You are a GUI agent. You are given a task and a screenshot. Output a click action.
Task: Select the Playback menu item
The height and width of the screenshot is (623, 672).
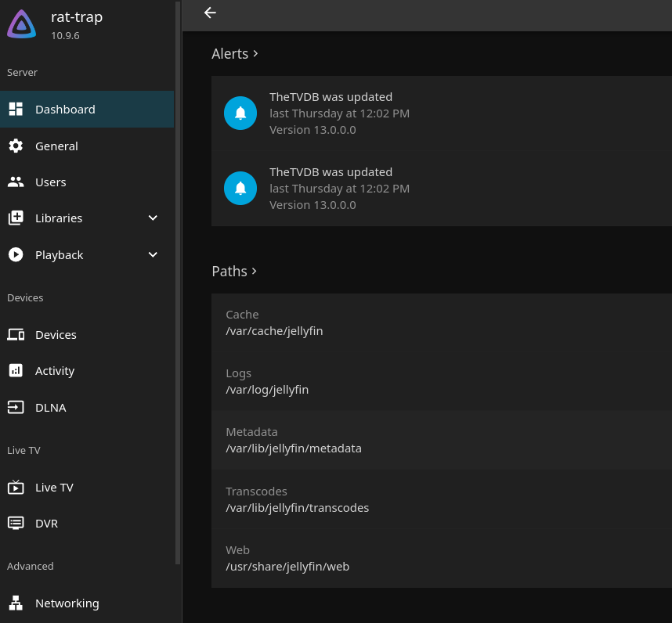click(x=60, y=254)
